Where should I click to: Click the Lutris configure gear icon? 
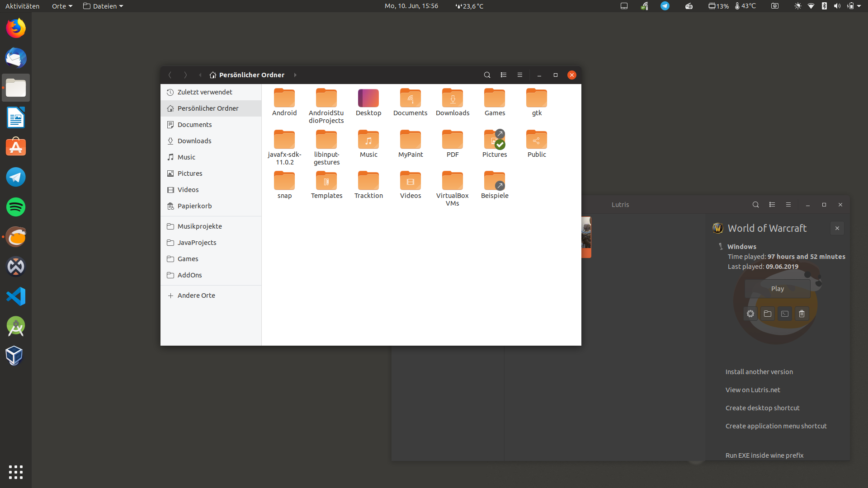point(750,314)
